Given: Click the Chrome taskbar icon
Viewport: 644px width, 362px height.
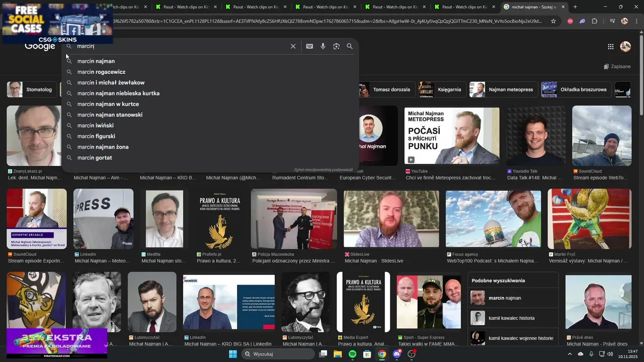Looking at the screenshot, I should (x=382, y=354).
